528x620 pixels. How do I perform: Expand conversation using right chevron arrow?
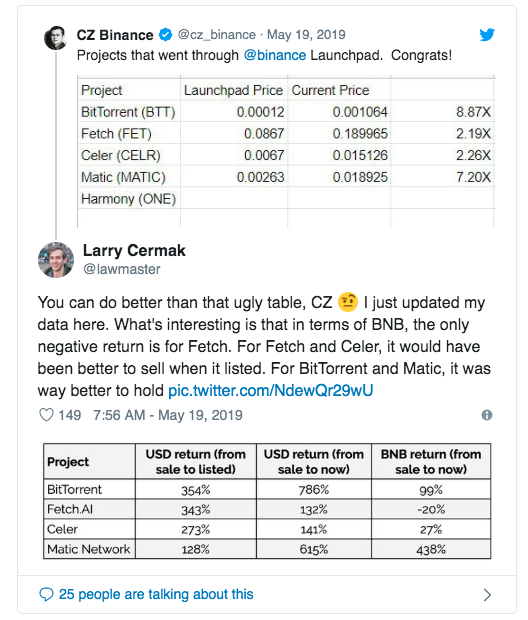pos(487,595)
